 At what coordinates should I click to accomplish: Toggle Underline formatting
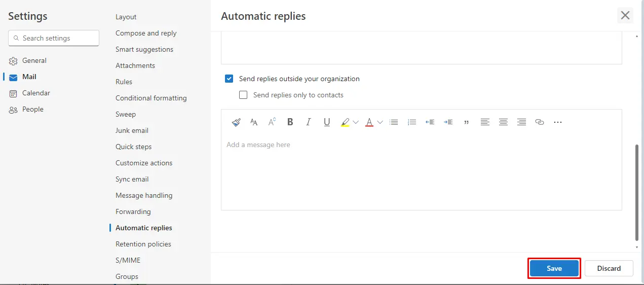pos(327,122)
